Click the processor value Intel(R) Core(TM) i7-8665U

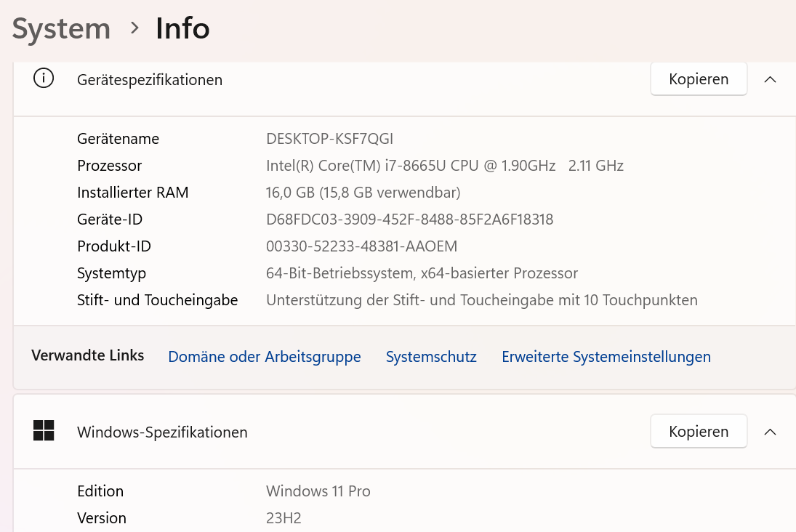[x=445, y=166]
